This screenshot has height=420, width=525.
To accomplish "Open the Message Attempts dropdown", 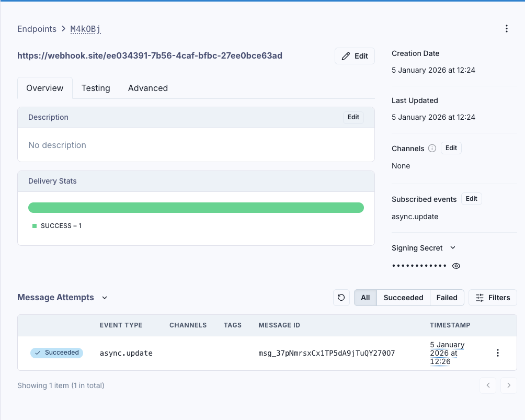I will pos(104,297).
